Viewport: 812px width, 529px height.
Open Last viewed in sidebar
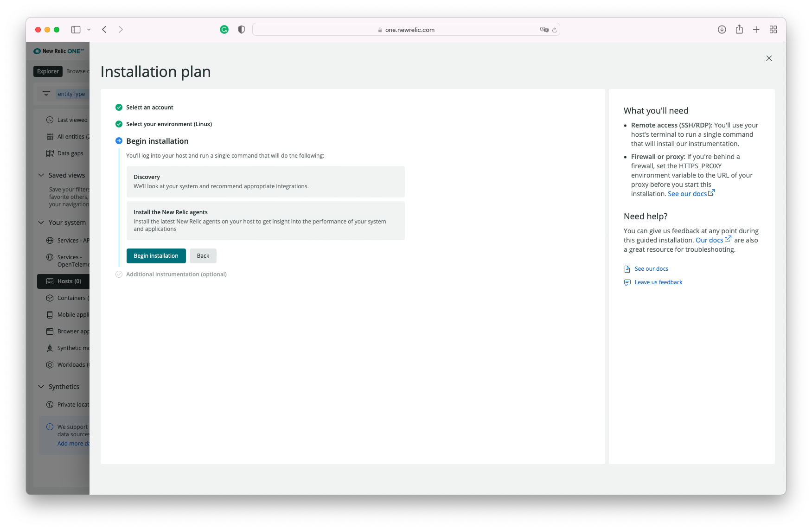67,120
